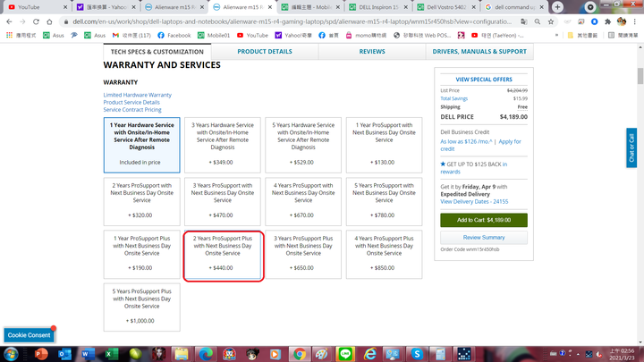
Task: Launch Excel from taskbar
Action: click(x=111, y=354)
